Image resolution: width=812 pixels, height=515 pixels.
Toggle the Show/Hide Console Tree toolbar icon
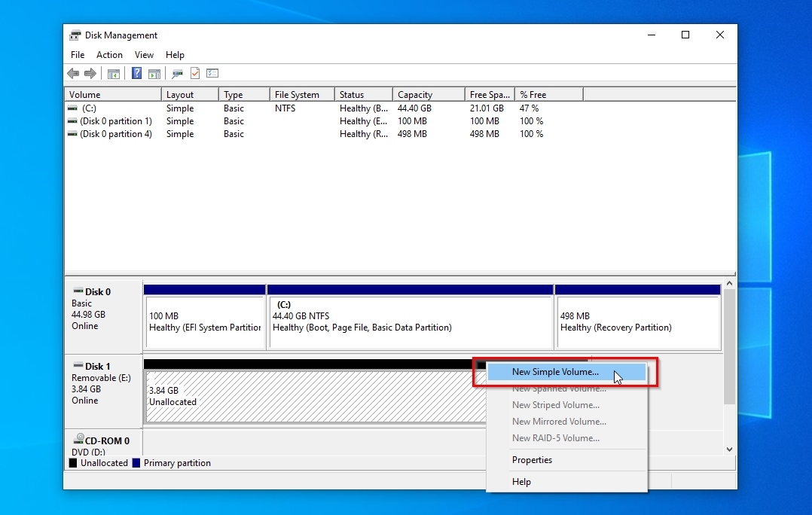point(114,74)
